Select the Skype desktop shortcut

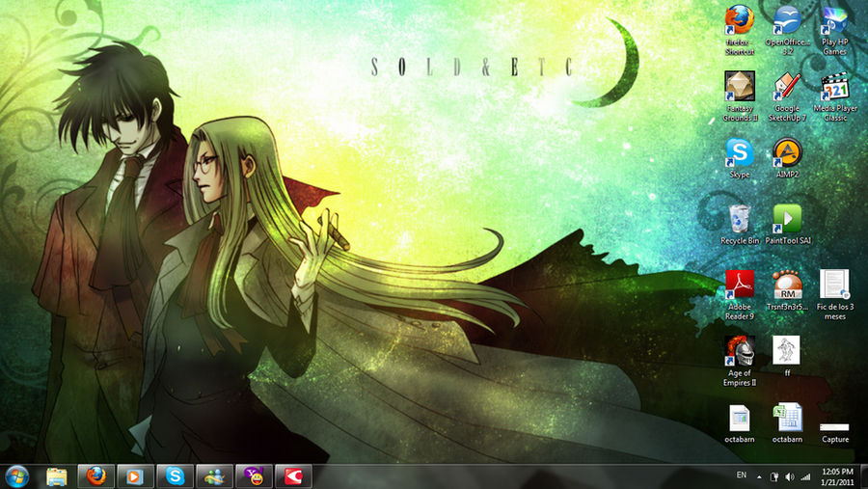click(740, 158)
